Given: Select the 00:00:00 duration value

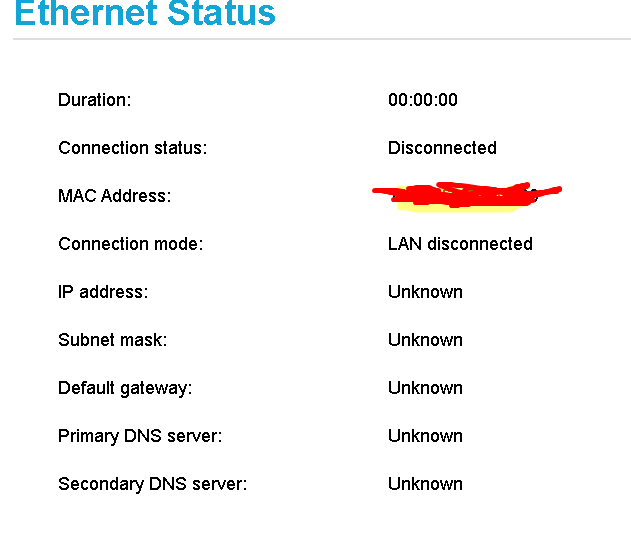Looking at the screenshot, I should point(423,100).
